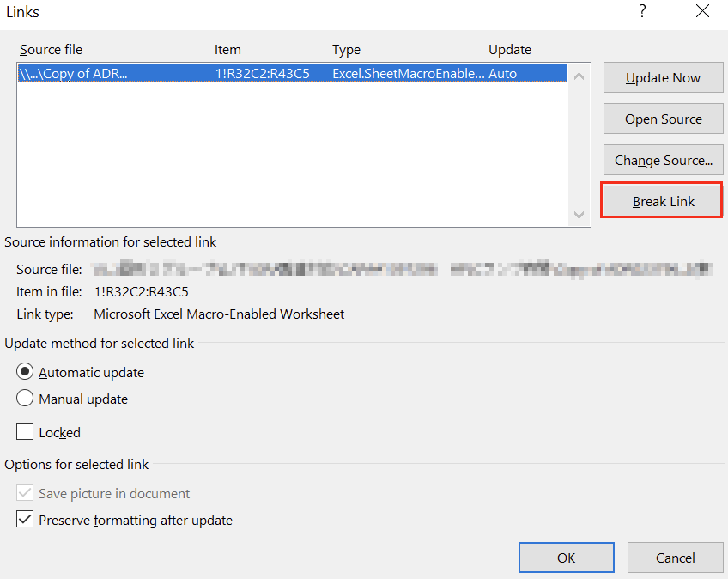Screen dimensions: 728x579
Task: Click the Help question mark icon
Action: point(641,12)
